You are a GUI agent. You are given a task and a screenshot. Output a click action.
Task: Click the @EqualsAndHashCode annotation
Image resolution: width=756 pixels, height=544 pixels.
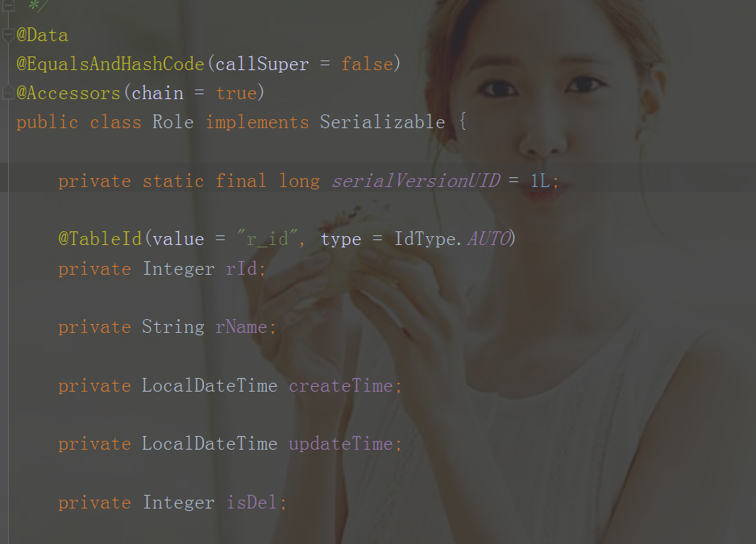pos(110,64)
